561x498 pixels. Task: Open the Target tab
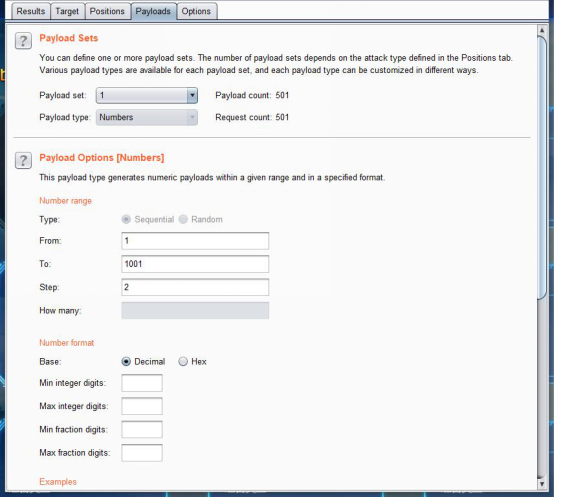pos(67,11)
